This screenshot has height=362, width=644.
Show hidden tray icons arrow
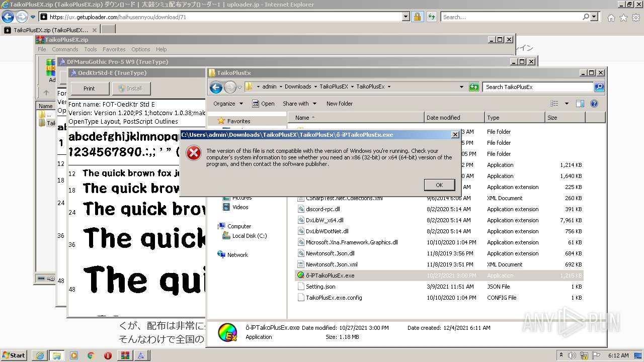561,355
